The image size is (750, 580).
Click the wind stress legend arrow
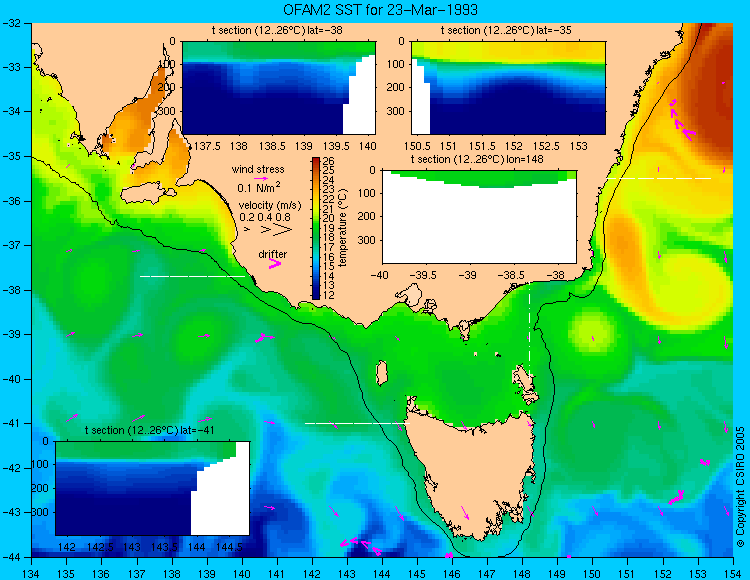(261, 178)
